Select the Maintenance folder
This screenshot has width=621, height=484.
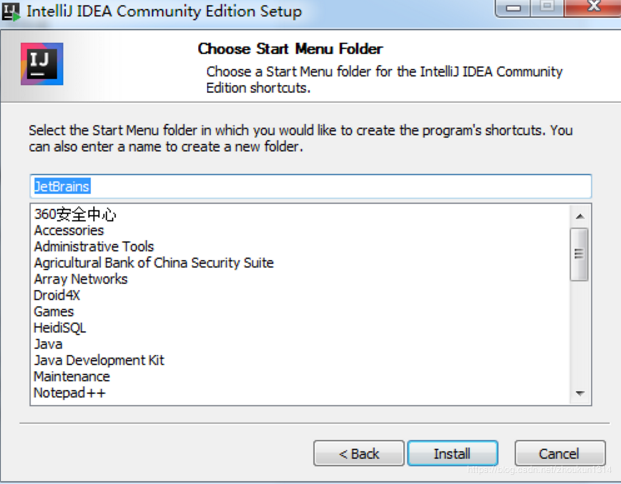click(x=72, y=376)
